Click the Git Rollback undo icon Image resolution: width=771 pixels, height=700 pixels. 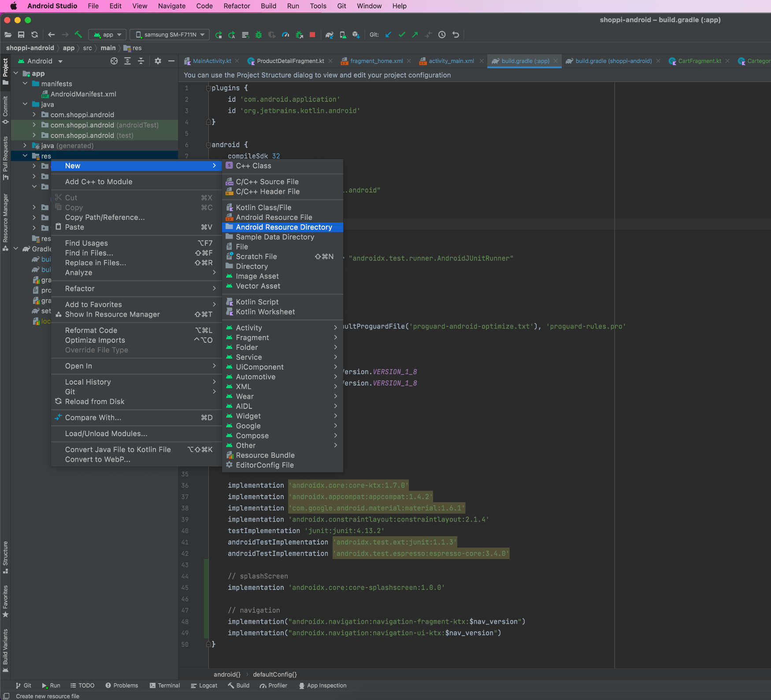point(456,35)
